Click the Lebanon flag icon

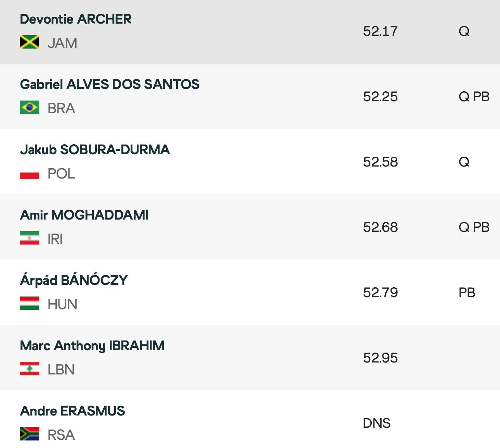(29, 369)
